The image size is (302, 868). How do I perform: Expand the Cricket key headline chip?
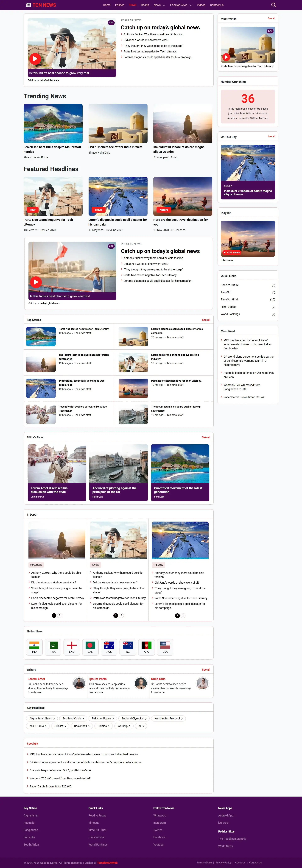click(x=60, y=726)
